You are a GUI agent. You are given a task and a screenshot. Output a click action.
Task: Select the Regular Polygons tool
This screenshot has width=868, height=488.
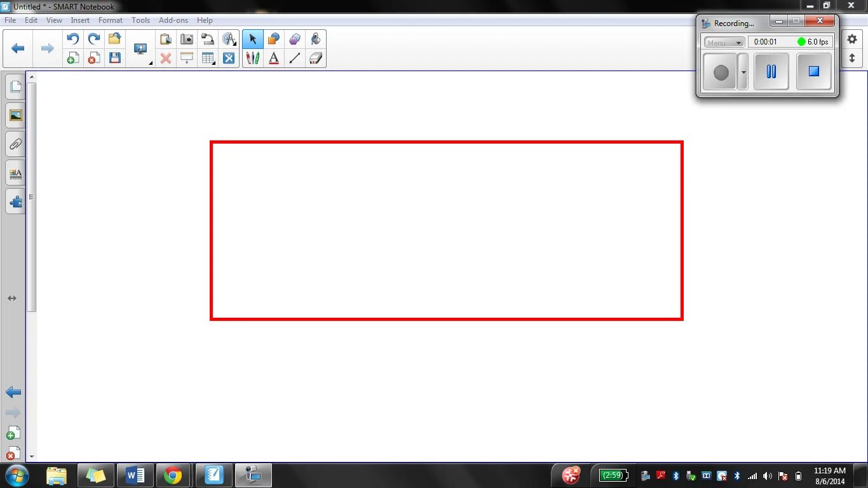(295, 39)
